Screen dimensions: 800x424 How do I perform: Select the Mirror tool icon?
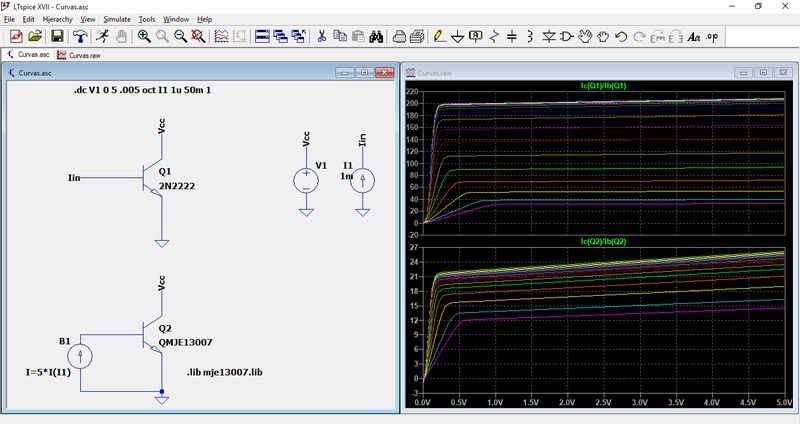[676, 37]
